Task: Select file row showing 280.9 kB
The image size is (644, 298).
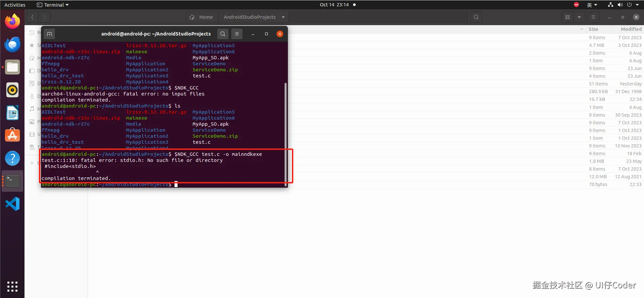Action: tap(366, 92)
